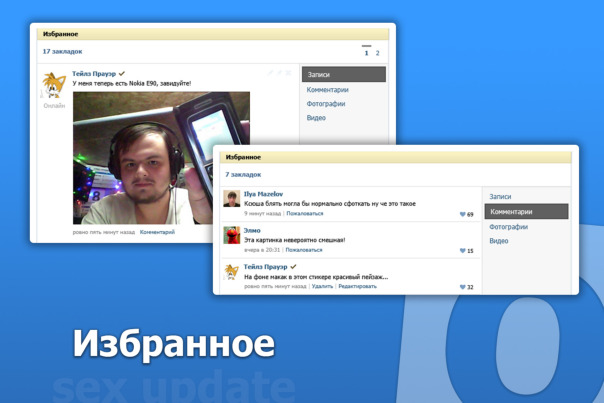The image size is (604, 403).
Task: Click Ilya Mazelov's comment text about Ксюша
Action: [330, 203]
